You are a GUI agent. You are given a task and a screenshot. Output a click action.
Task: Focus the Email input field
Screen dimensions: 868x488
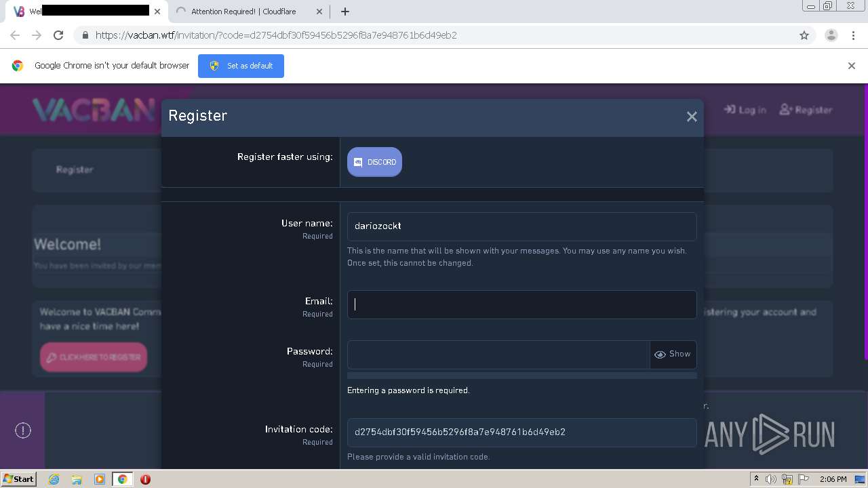[x=521, y=304]
